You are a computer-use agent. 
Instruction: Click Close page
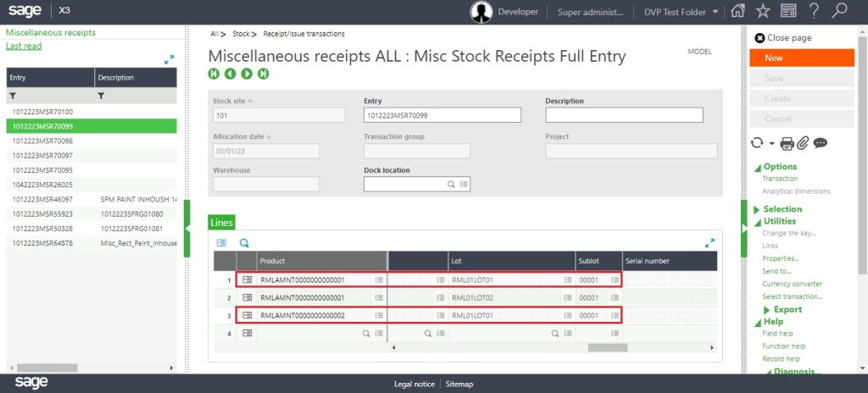click(783, 37)
